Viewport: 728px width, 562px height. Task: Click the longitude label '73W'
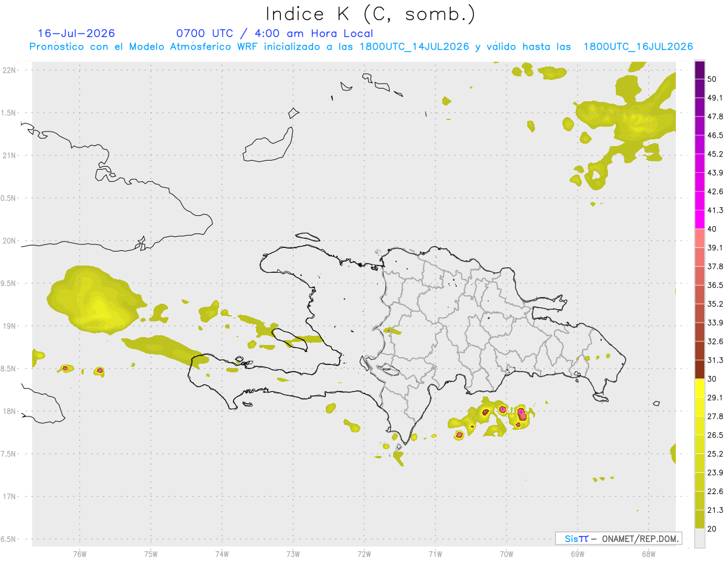click(293, 554)
